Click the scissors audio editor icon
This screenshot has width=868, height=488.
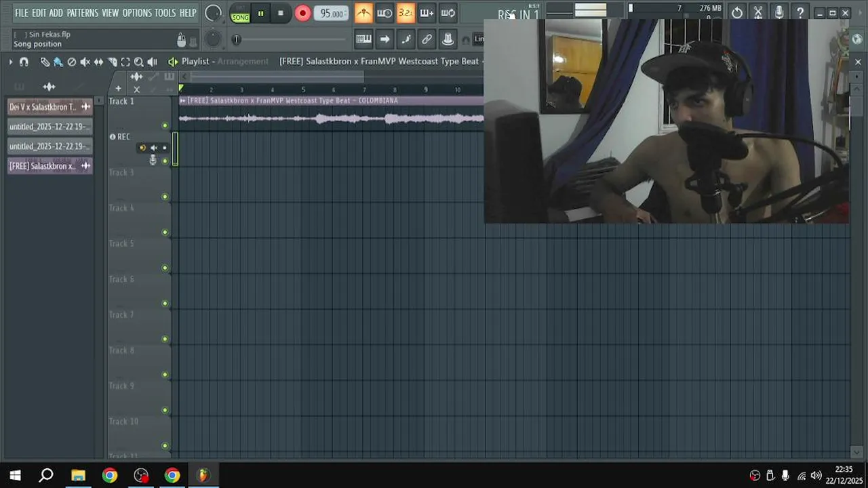[758, 13]
